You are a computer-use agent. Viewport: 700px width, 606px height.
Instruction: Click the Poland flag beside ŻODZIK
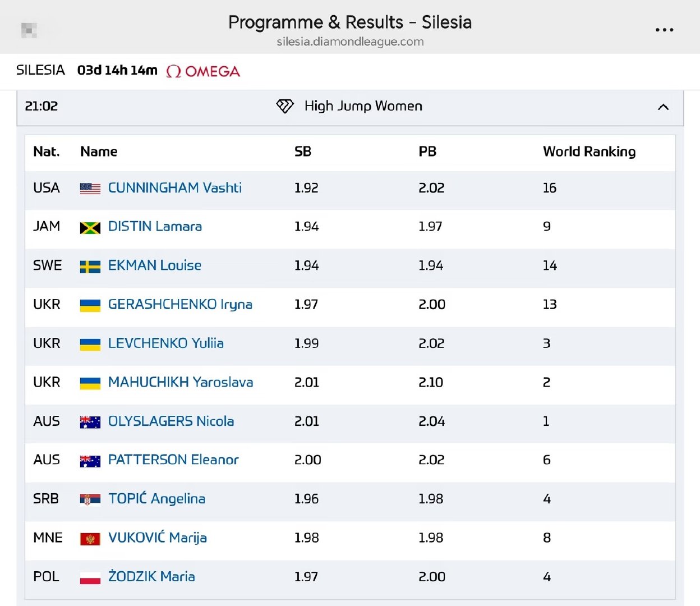point(90,577)
